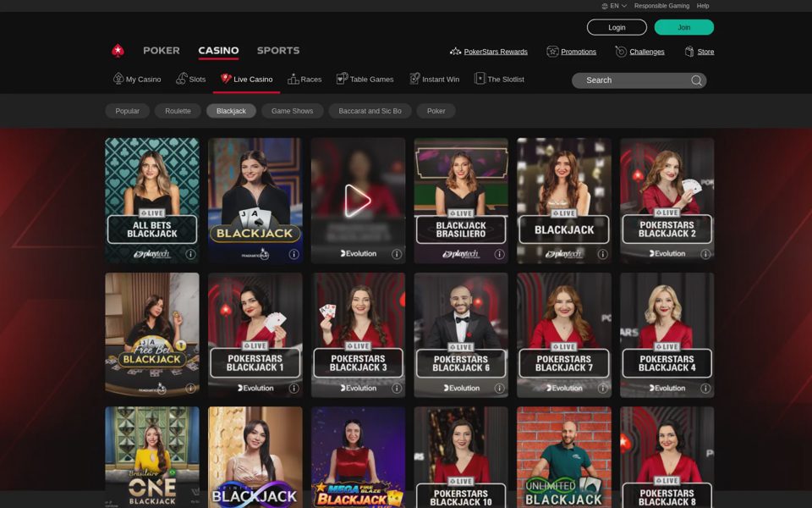The width and height of the screenshot is (812, 508).
Task: Open Responsible Gaming link
Action: coord(661,6)
